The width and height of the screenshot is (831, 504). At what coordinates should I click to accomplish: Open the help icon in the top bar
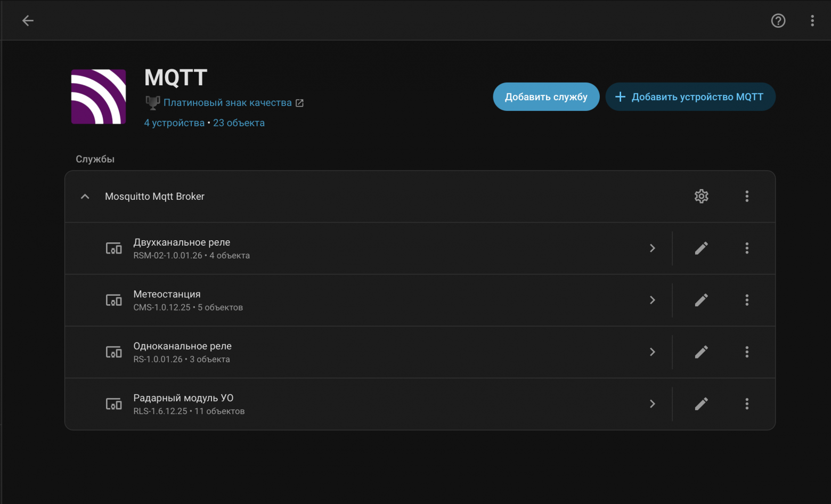pyautogui.click(x=778, y=20)
